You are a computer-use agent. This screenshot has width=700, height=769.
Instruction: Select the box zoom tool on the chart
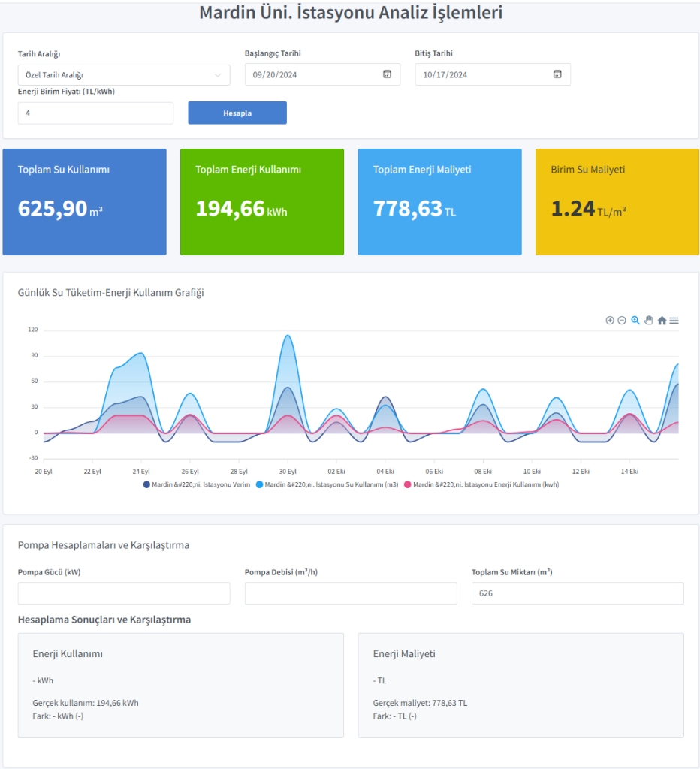point(635,321)
